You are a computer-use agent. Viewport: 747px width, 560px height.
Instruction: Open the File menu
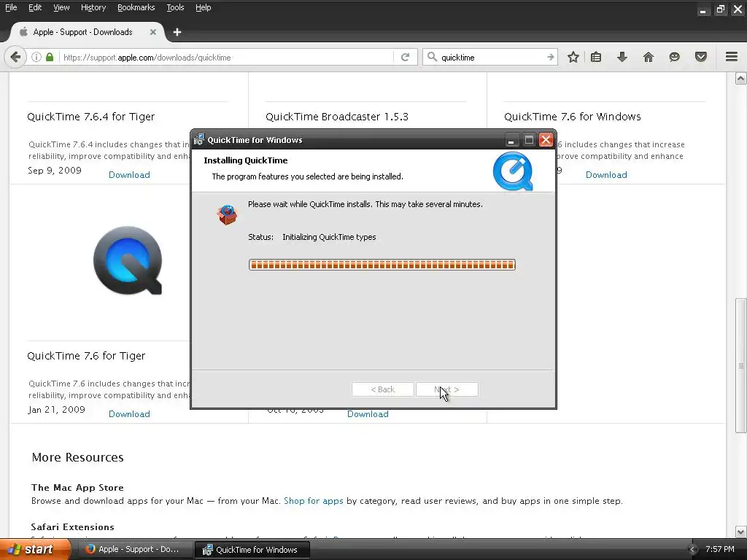pos(11,7)
